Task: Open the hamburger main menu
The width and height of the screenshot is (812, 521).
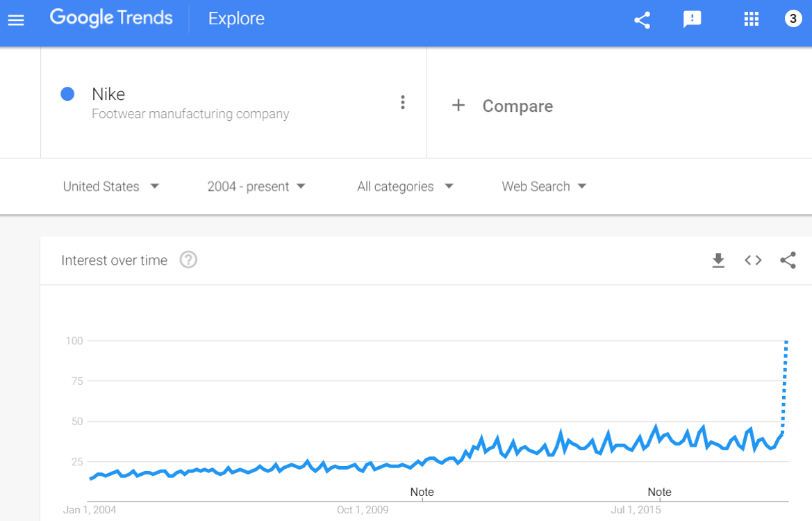Action: 16,20
